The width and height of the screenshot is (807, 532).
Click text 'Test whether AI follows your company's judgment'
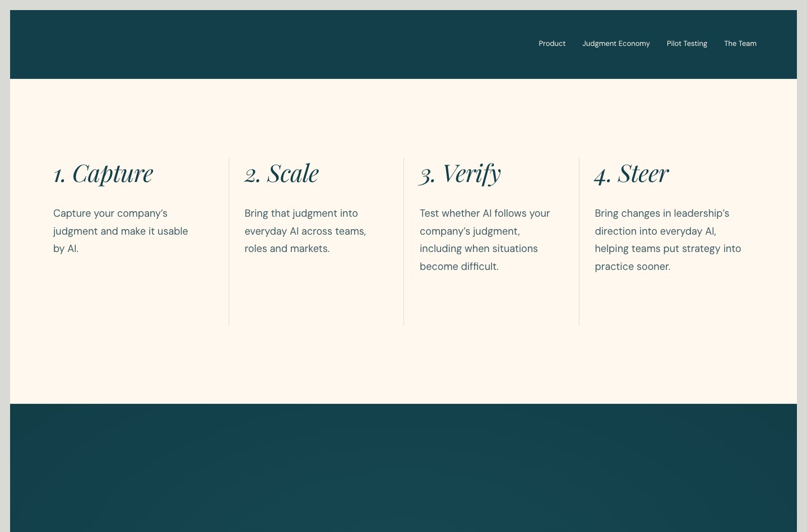485,222
